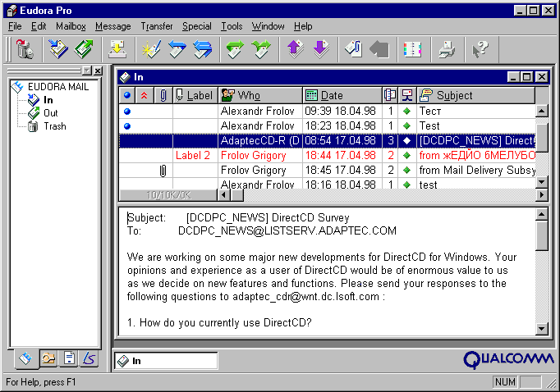Select the Тест message from Alexandr Frolov
This screenshot has width=560, height=392.
[x=327, y=111]
